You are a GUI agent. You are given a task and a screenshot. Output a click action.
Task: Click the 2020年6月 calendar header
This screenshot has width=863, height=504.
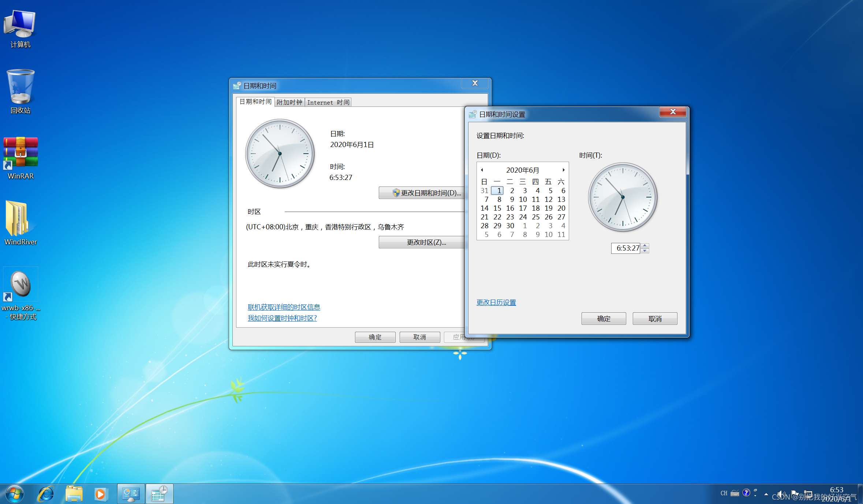pyautogui.click(x=523, y=170)
